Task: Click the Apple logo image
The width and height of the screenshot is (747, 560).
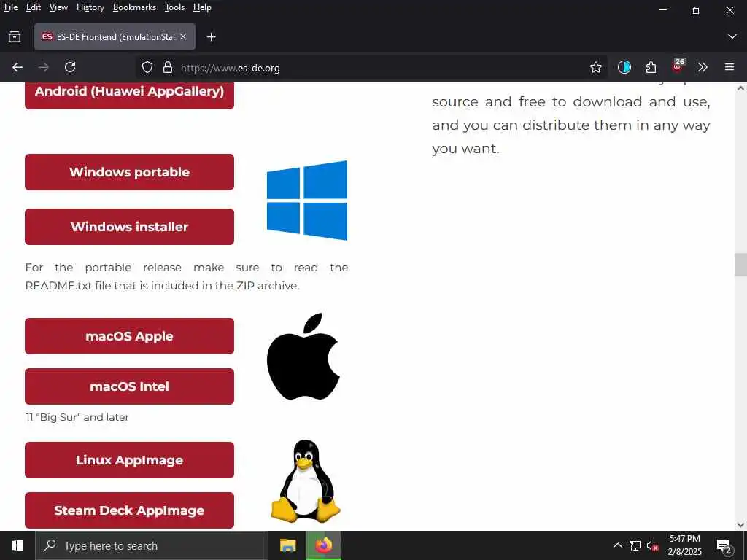Action: click(303, 356)
